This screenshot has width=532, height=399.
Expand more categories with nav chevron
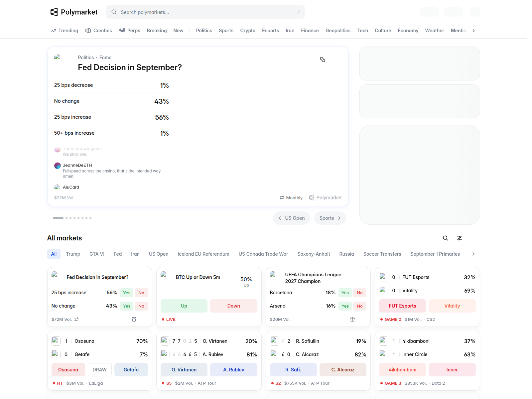[473, 31]
